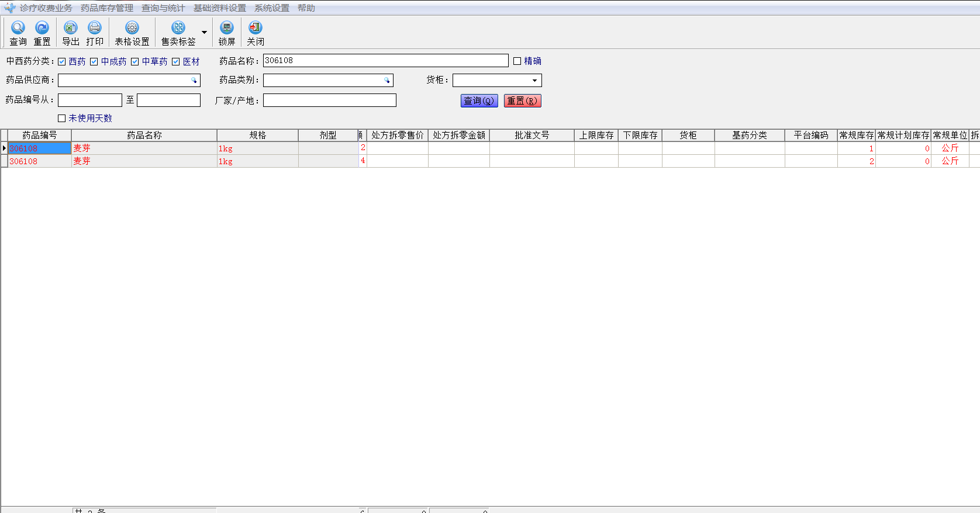This screenshot has height=513, width=980.
Task: Open 表格设置 gear toolbar icon
Action: tap(132, 27)
